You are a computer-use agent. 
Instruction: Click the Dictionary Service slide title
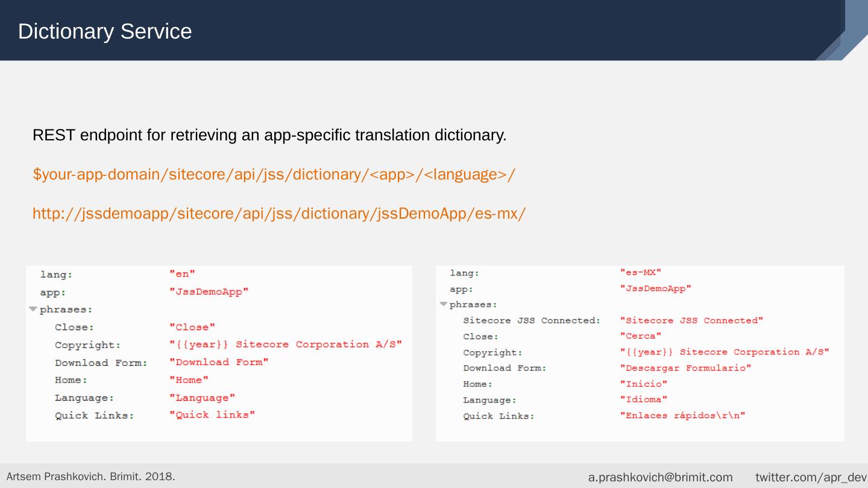coord(105,31)
